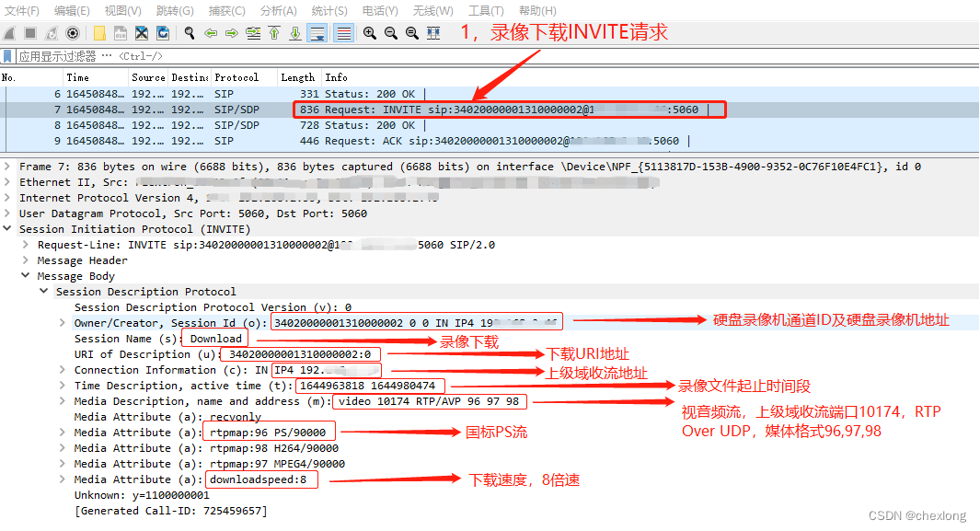The image size is (980, 531).
Task: Expand Internet Protocol Version 4 node
Action: coord(6,198)
